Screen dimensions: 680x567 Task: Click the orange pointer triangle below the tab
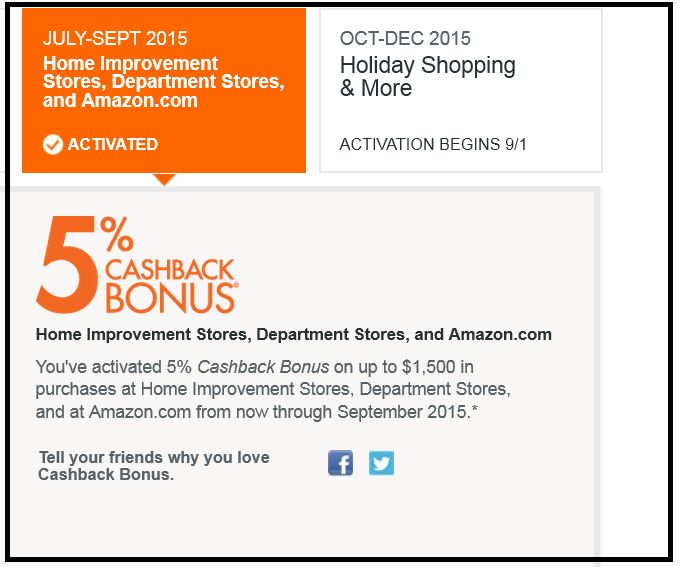tap(164, 179)
